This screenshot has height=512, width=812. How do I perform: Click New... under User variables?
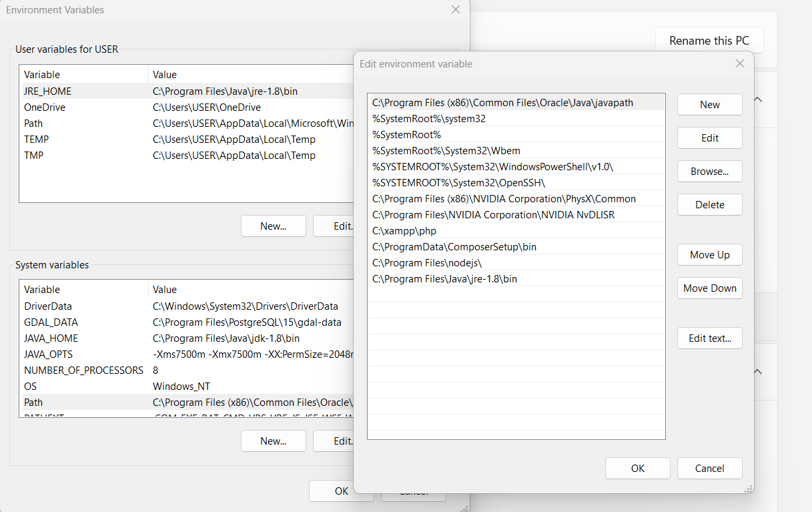pyautogui.click(x=273, y=226)
